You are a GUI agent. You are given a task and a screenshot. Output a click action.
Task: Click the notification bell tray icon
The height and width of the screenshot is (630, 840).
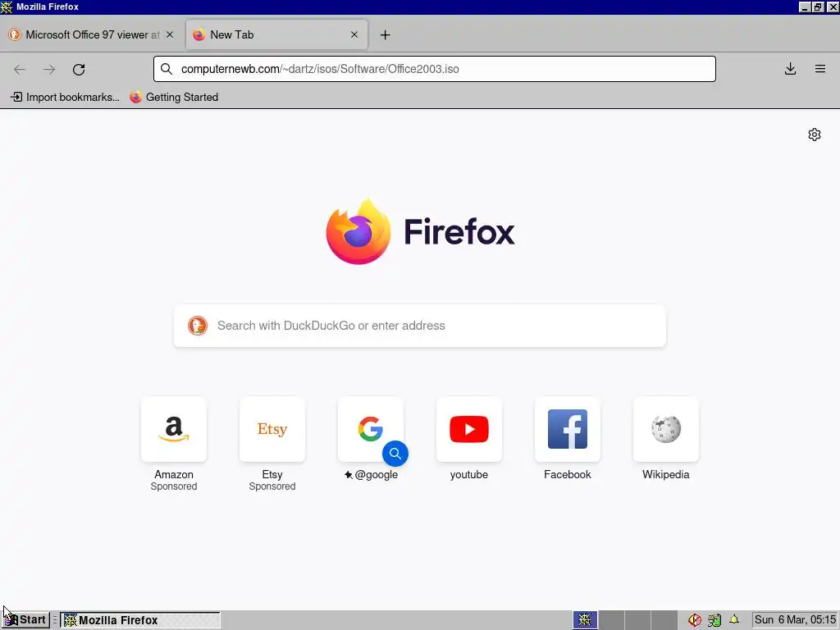(734, 620)
